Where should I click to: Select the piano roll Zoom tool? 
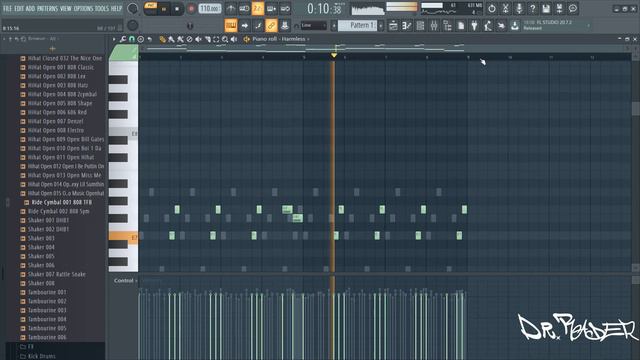coord(225,39)
